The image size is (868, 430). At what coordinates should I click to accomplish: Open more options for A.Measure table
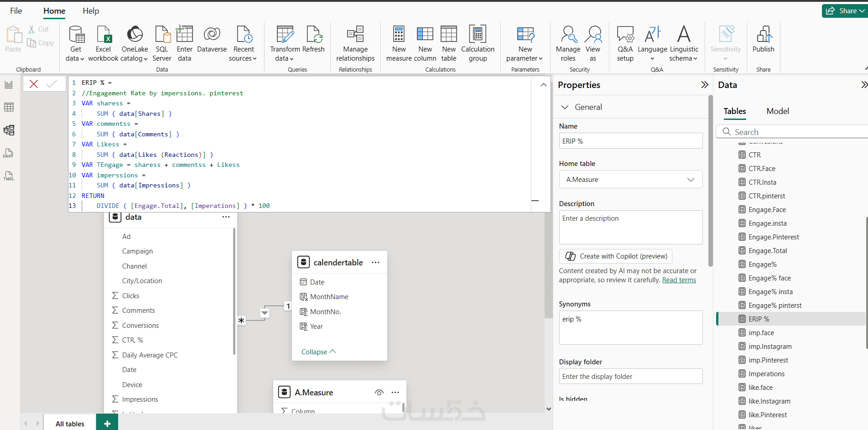coord(395,393)
